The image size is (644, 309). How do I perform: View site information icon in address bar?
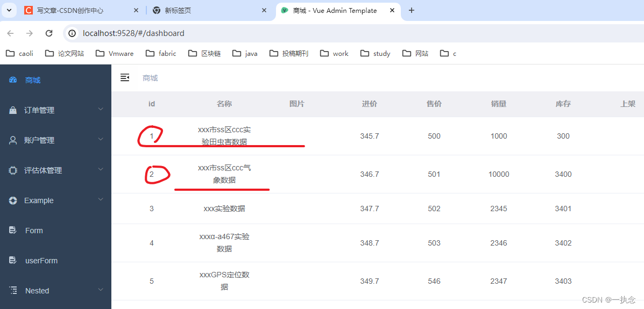click(72, 33)
